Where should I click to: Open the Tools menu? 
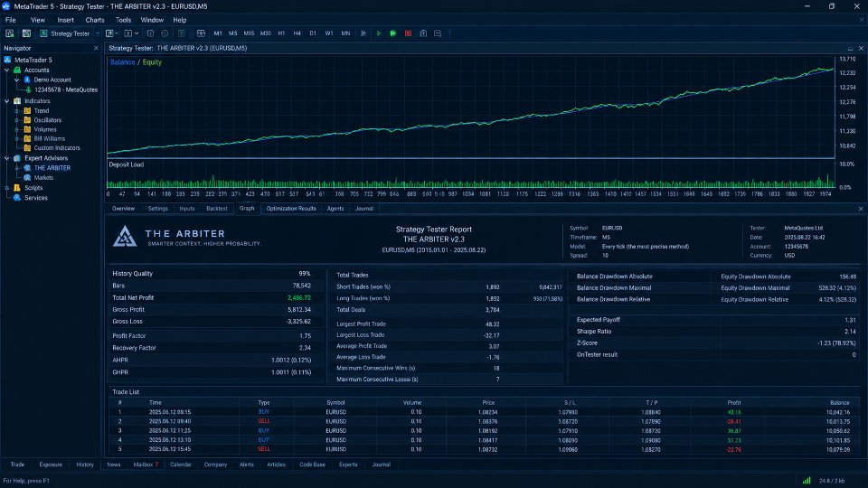(123, 20)
